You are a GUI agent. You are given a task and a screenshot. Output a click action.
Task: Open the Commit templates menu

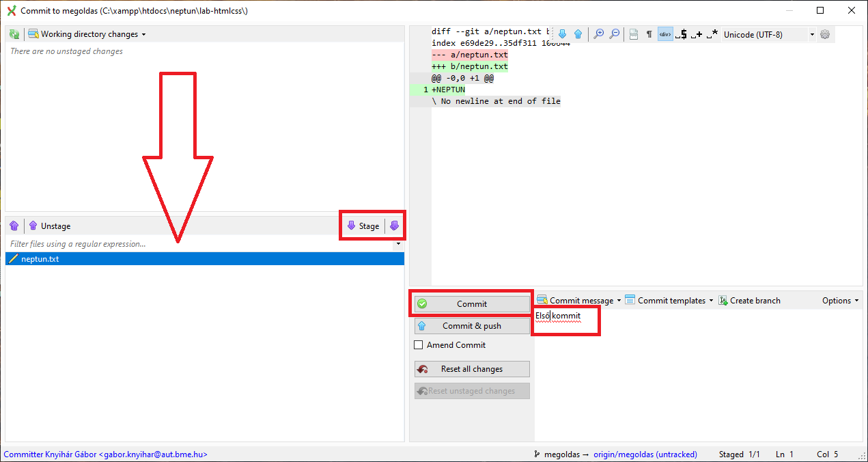[669, 301]
